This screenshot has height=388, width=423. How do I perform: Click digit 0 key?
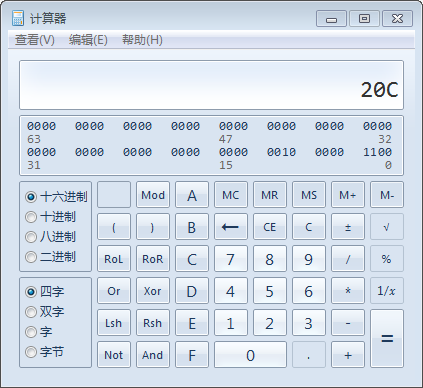click(250, 355)
